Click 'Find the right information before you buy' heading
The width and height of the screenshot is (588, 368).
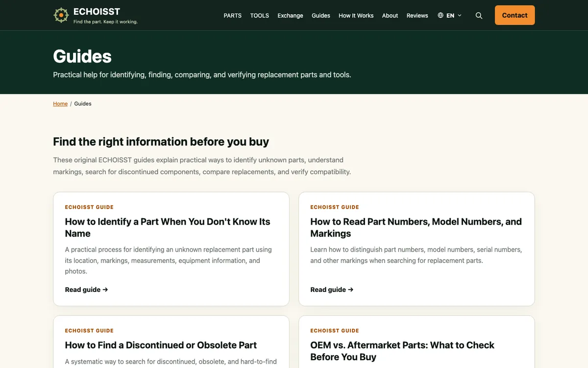[161, 141]
